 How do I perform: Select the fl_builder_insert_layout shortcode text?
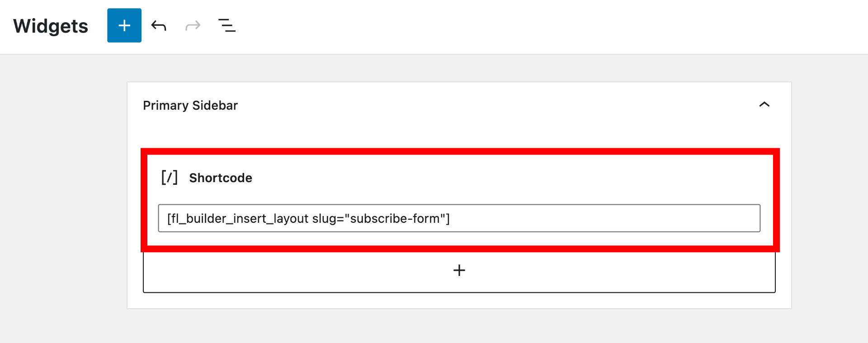tap(307, 218)
